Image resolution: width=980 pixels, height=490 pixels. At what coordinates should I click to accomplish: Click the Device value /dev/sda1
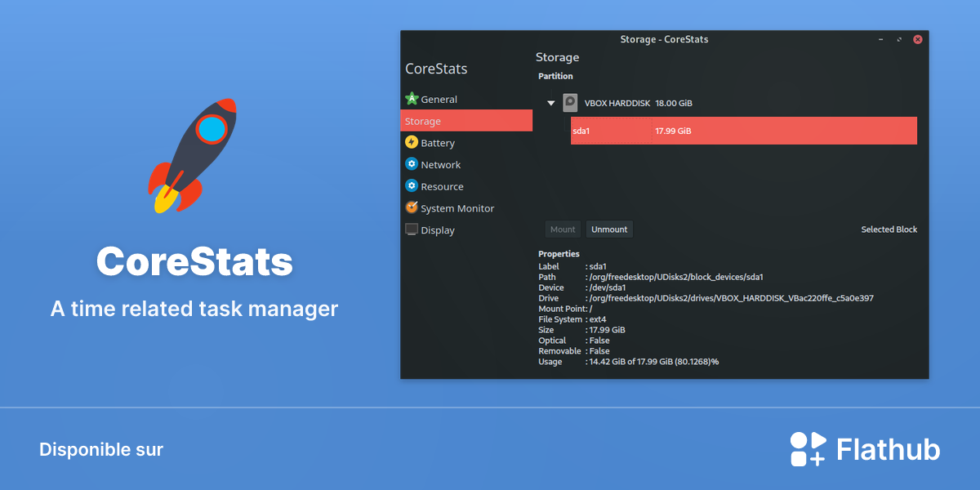coord(608,287)
